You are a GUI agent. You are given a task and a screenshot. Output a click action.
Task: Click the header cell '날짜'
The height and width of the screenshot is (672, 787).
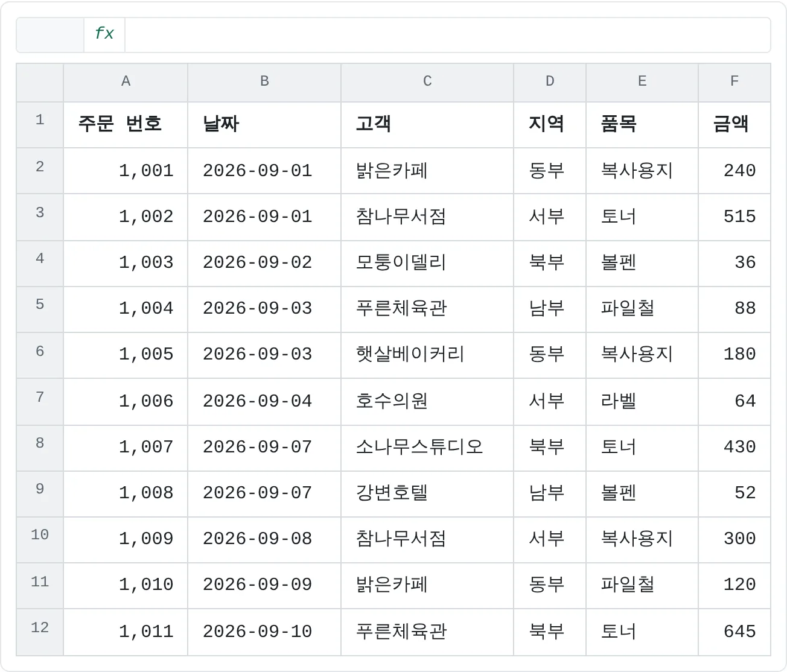[x=264, y=125]
